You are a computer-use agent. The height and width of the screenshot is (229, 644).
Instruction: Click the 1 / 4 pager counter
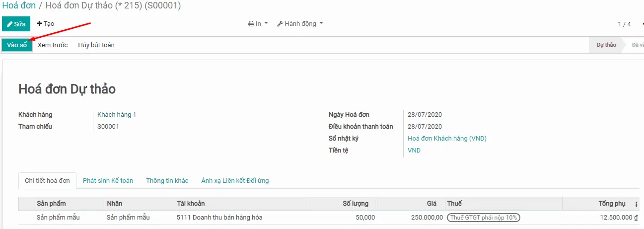(624, 24)
